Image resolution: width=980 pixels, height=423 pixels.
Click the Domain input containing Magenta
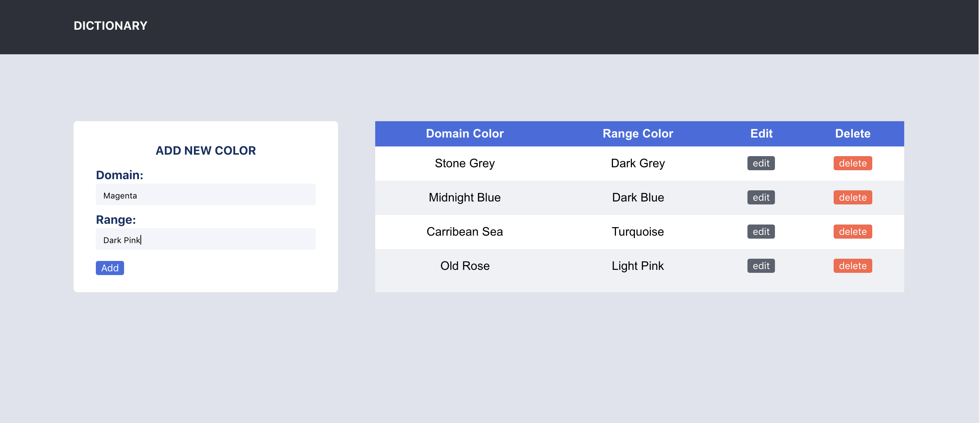205,194
